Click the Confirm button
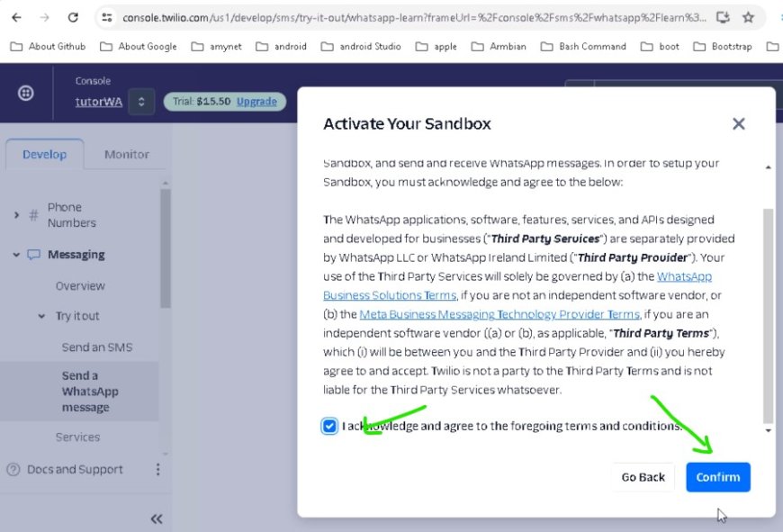 [717, 477]
